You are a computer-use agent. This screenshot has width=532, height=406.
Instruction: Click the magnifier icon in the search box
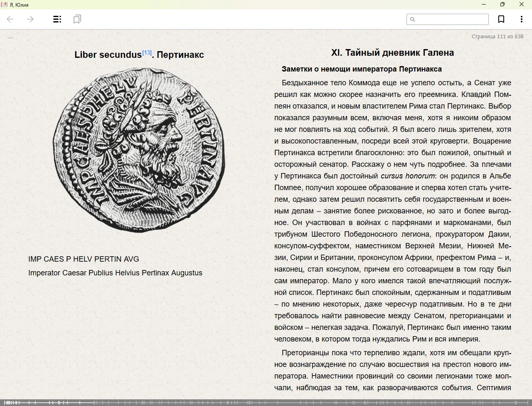pyautogui.click(x=413, y=19)
